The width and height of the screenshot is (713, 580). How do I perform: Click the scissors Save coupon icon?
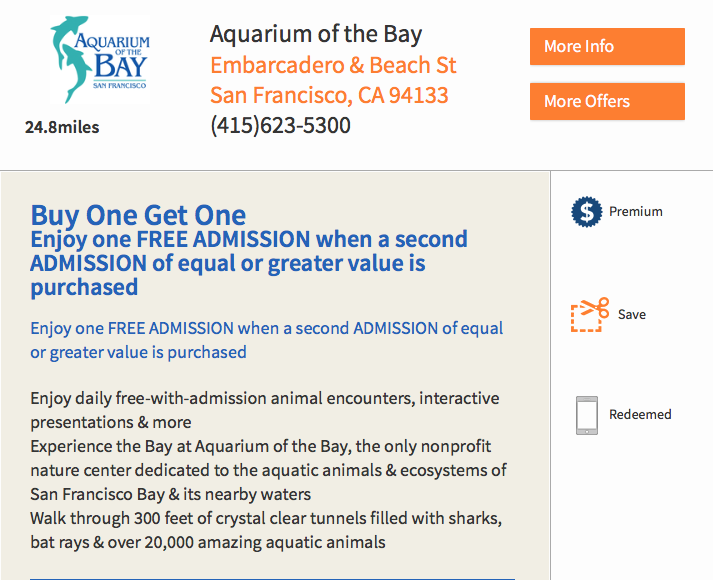click(590, 315)
